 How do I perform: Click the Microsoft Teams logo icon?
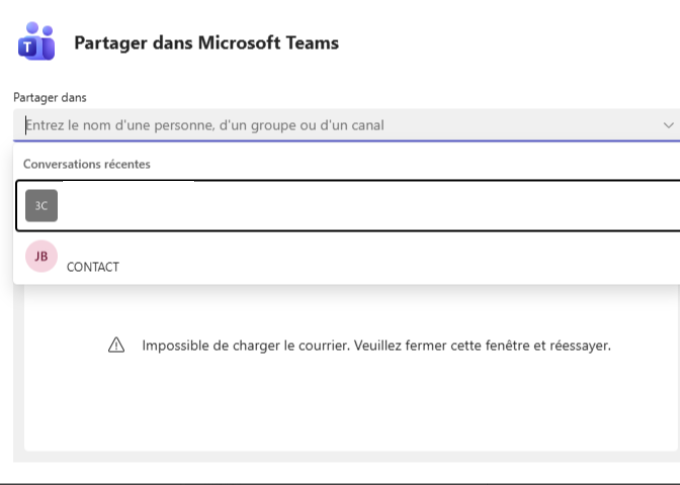coord(36,41)
